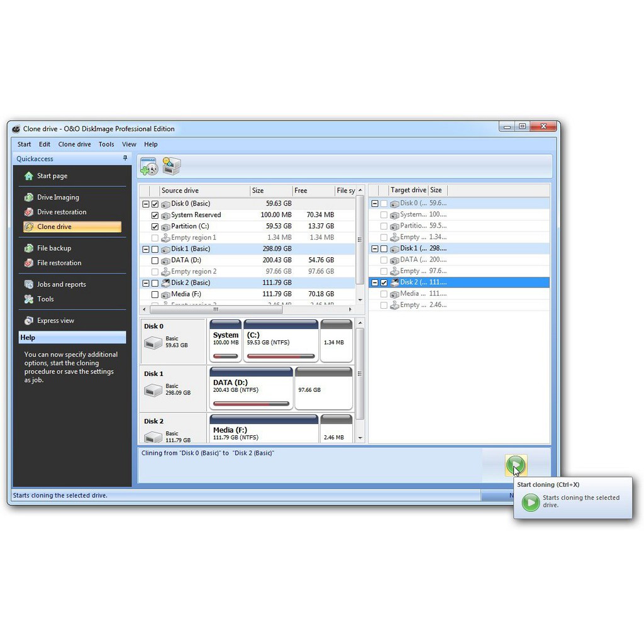Click the add image toolbar icon with plus
This screenshot has height=644, width=644.
148,166
